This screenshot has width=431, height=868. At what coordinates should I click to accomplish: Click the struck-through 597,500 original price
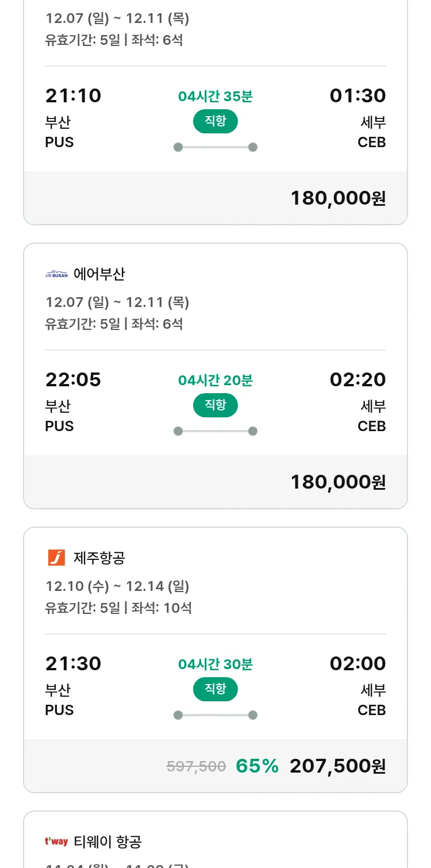coord(196,766)
